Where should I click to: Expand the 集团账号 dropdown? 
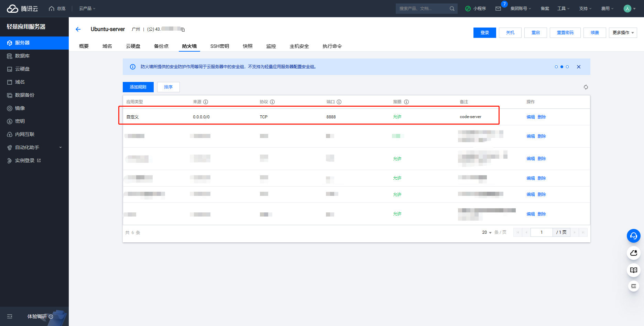521,9
